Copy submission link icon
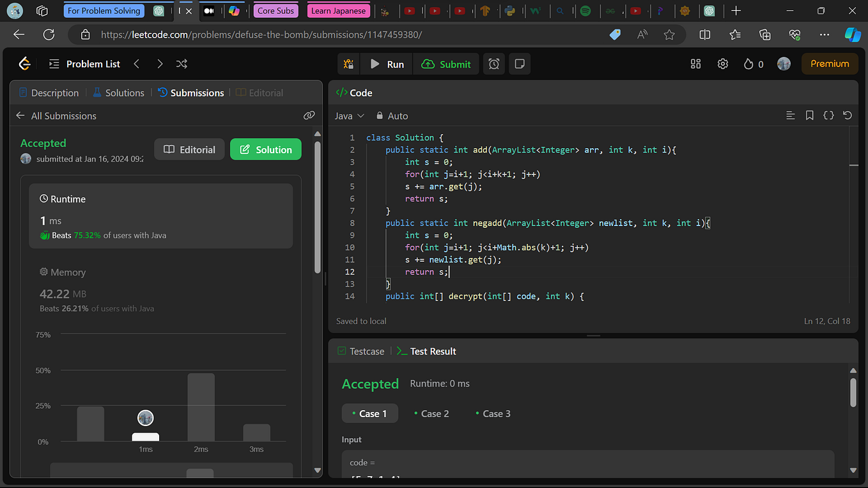The image size is (868, 488). click(x=309, y=116)
